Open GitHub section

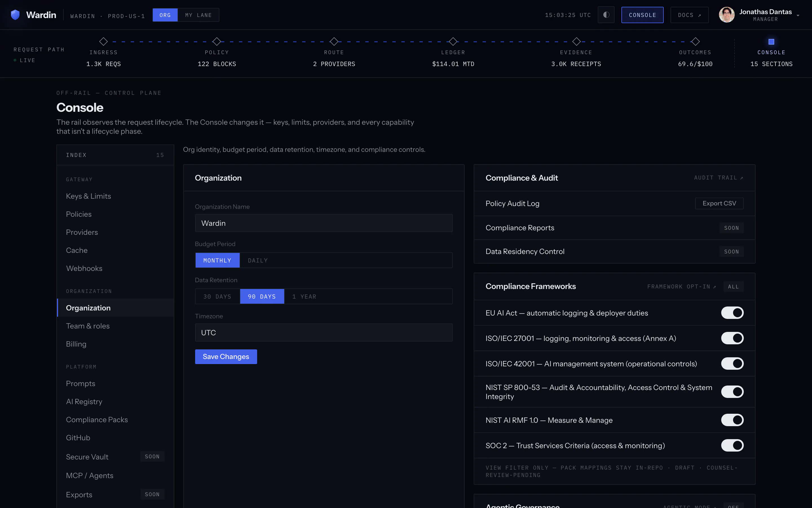tap(115, 438)
